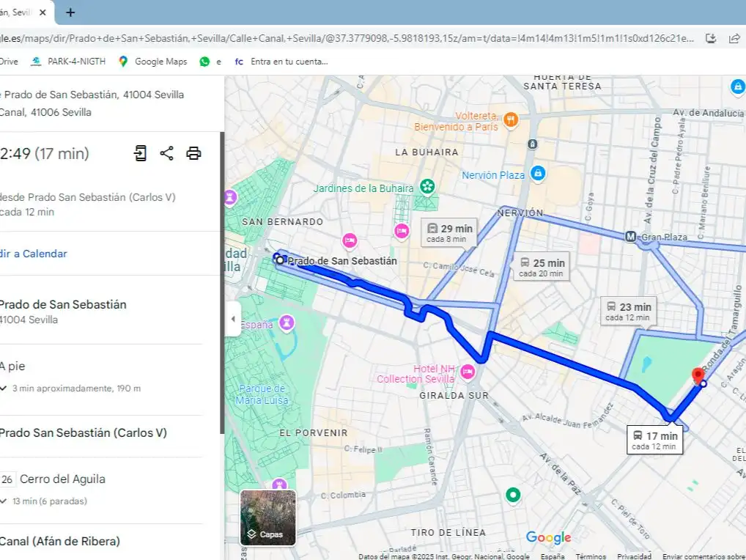Send directions to your phone icon
Image resolution: width=746 pixels, height=560 pixels.
tap(141, 153)
